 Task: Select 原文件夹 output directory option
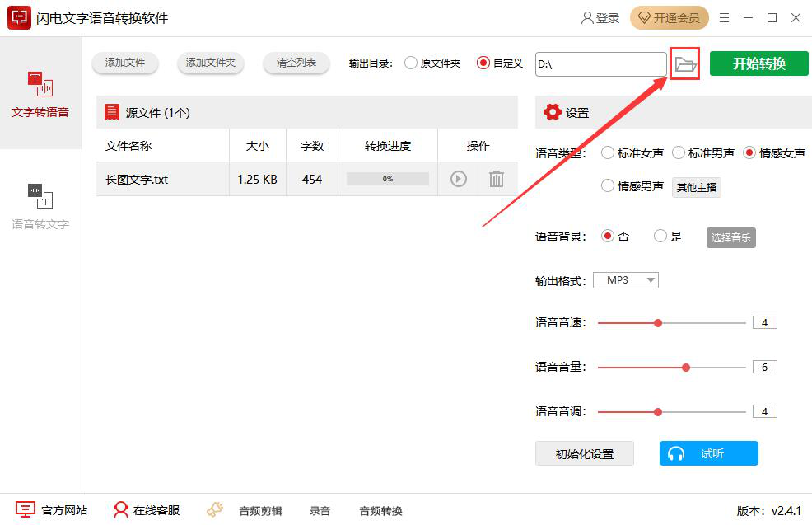pyautogui.click(x=432, y=63)
